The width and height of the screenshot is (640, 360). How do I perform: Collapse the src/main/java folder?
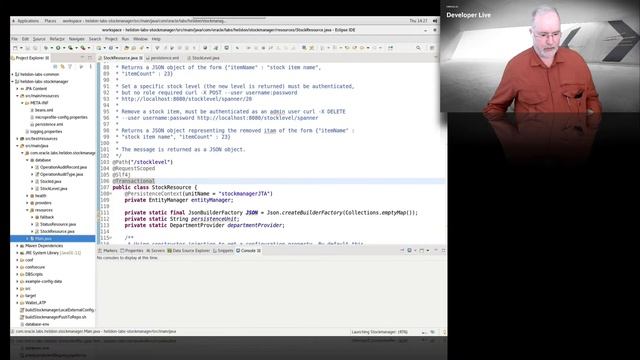18,146
